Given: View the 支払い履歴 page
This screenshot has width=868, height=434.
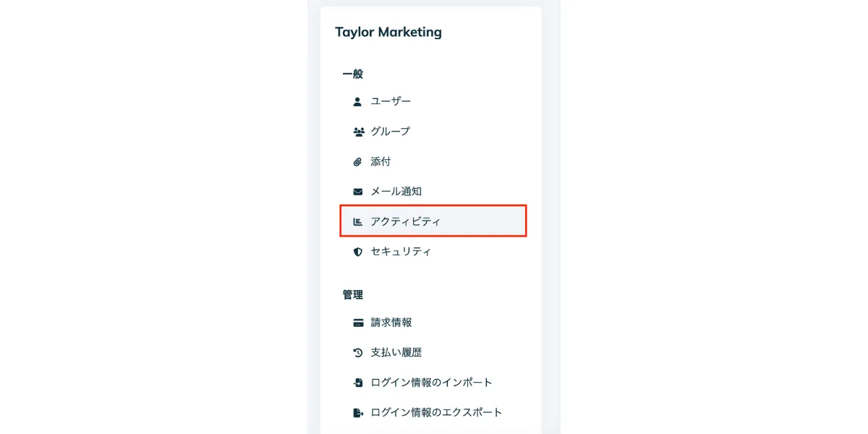Looking at the screenshot, I should click(396, 353).
